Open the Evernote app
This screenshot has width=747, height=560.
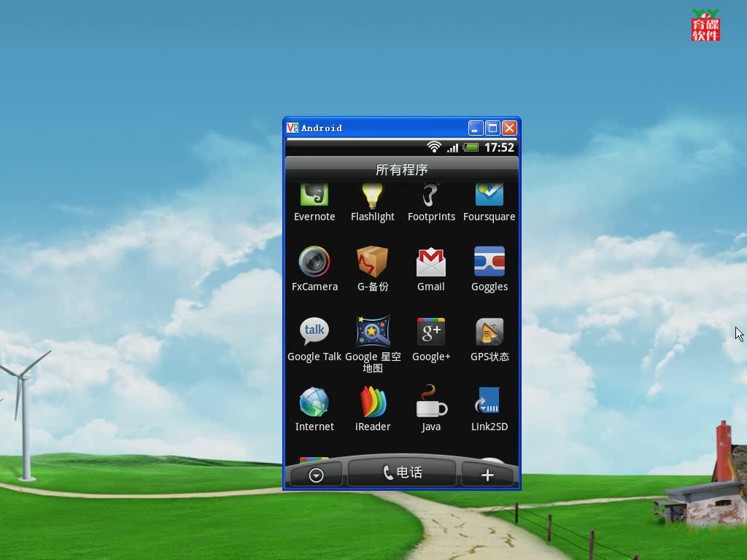[314, 203]
